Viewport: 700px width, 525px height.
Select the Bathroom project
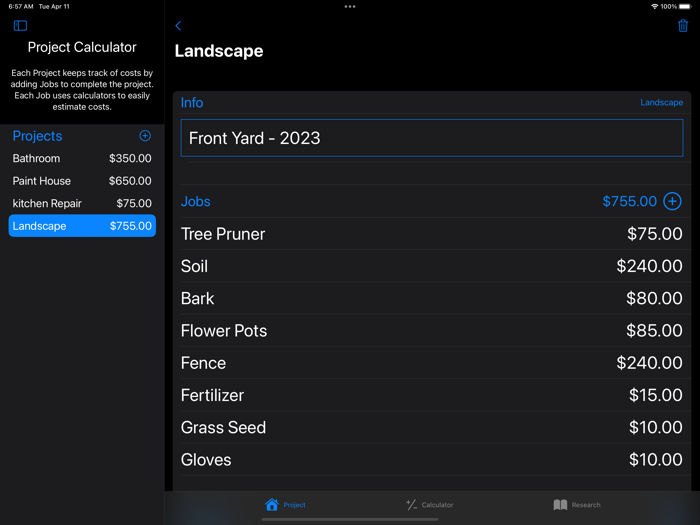82,158
